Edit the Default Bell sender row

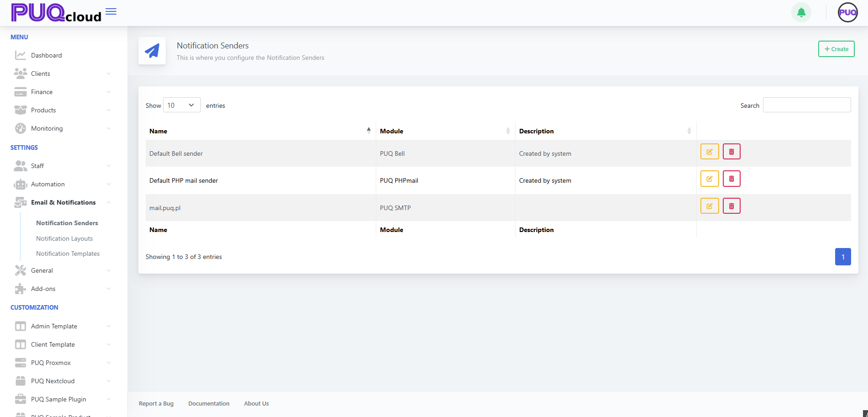[x=710, y=152]
